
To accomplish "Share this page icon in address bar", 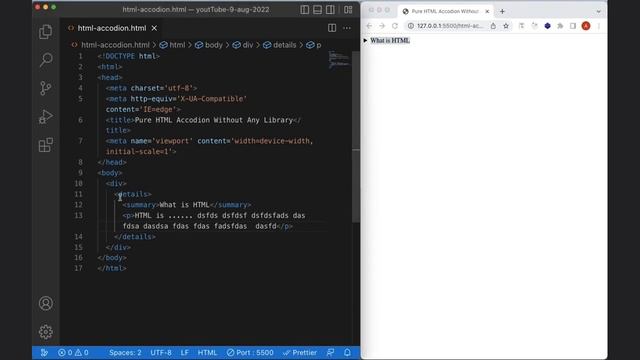I will [x=493, y=26].
